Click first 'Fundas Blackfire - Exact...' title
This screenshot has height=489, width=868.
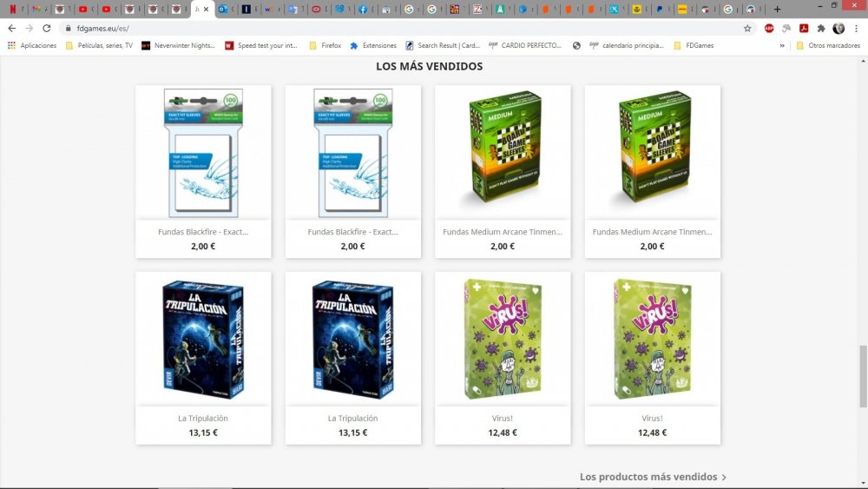click(x=203, y=232)
